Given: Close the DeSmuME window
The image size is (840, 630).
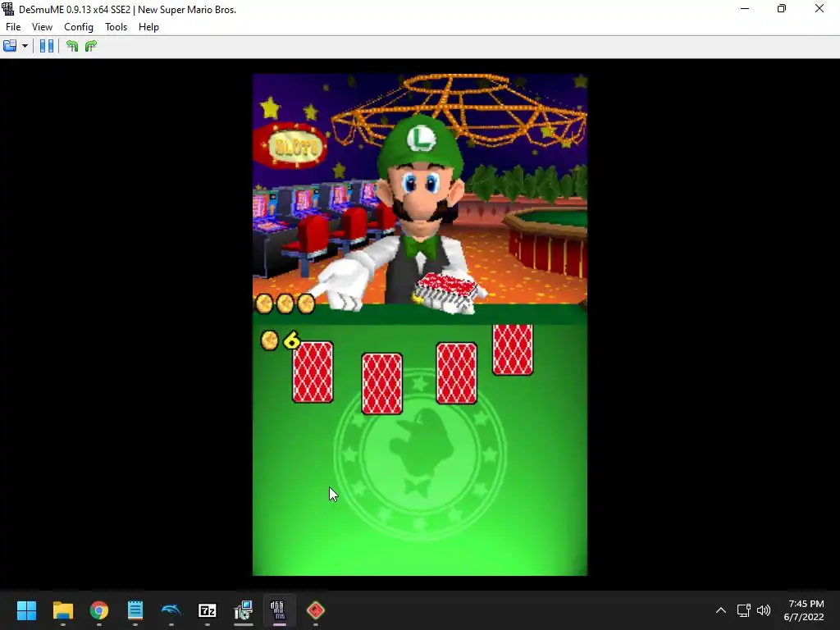Looking at the screenshot, I should (819, 9).
